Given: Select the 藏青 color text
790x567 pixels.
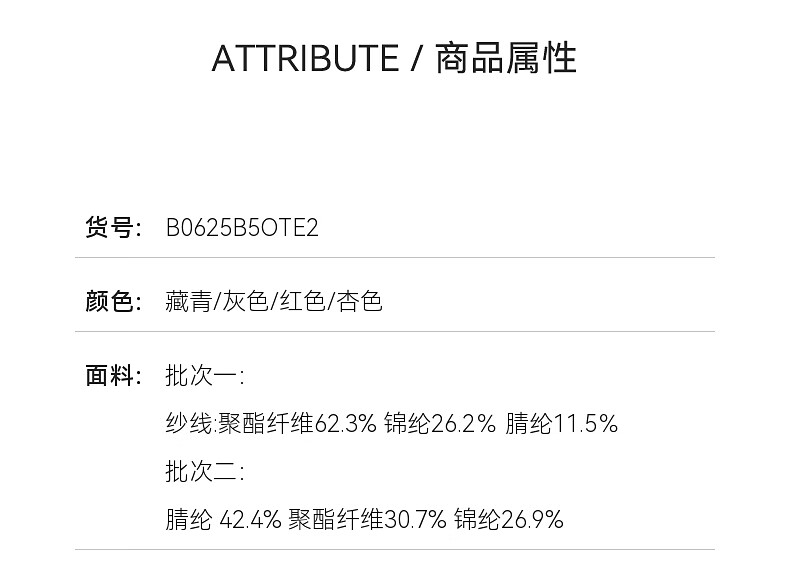Looking at the screenshot, I should [x=189, y=301].
